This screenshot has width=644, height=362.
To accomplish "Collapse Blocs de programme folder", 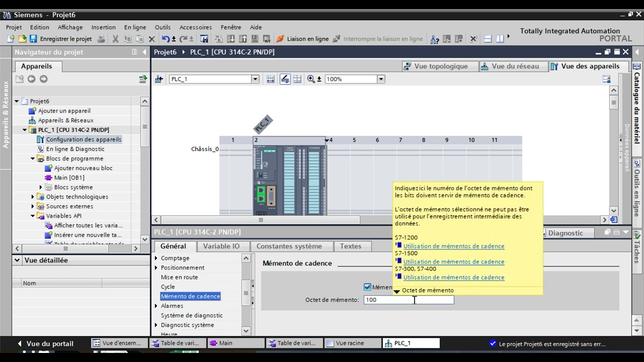I will point(33,158).
